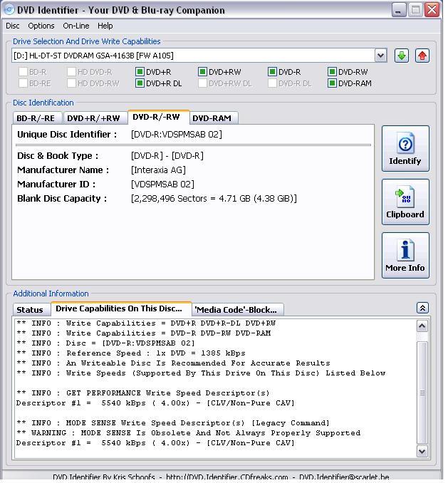Toggle the DVD-R checkbox
448x483 pixels.
coord(272,72)
